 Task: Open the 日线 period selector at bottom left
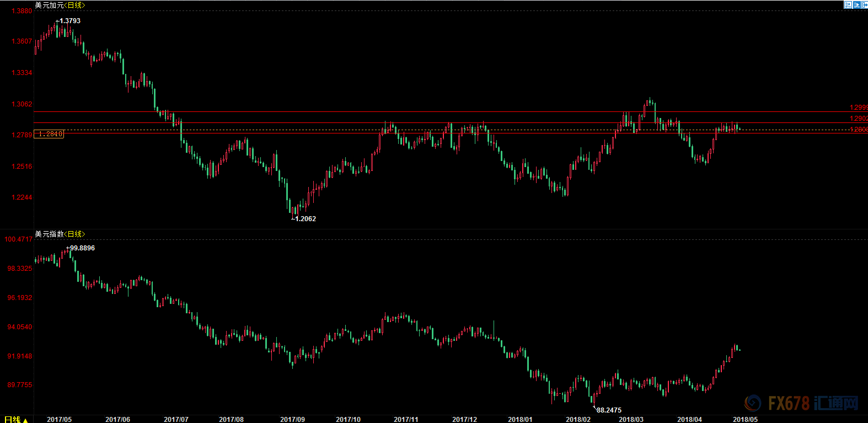click(x=16, y=420)
